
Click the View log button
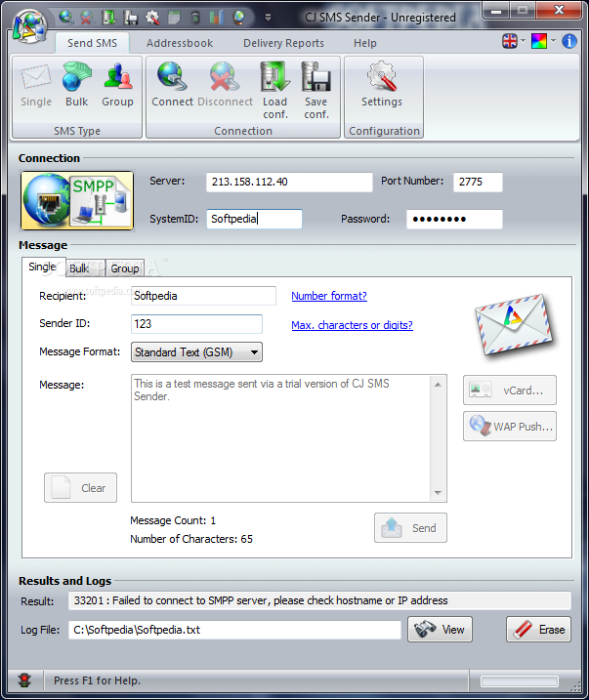440,630
